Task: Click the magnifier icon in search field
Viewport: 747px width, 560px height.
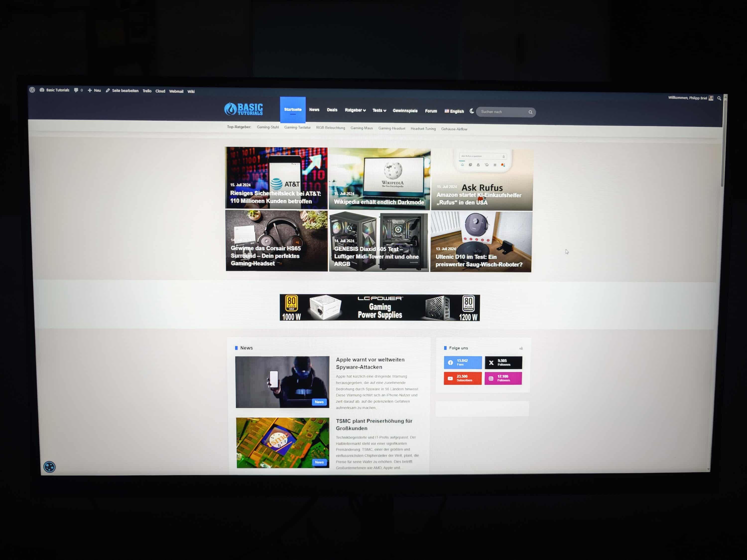Action: [x=530, y=112]
